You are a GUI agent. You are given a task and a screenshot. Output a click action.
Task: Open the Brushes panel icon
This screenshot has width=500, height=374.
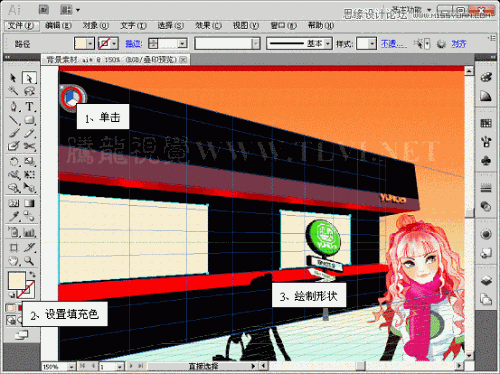(x=486, y=142)
